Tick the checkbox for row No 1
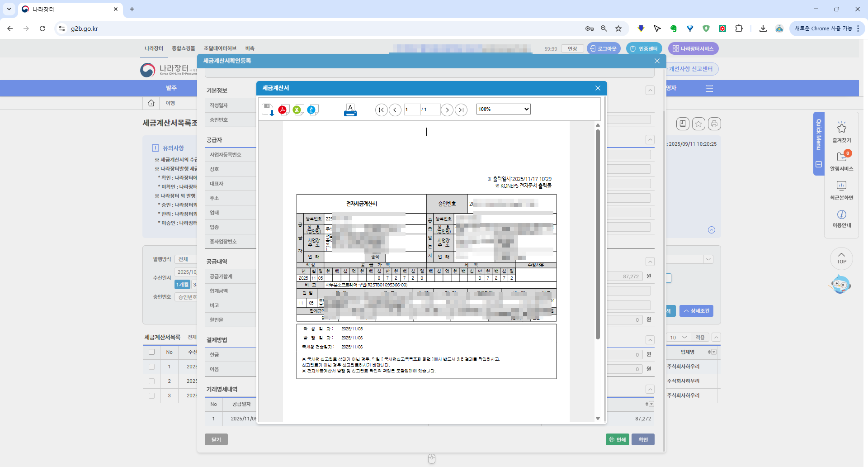This screenshot has height=467, width=868. [x=151, y=367]
